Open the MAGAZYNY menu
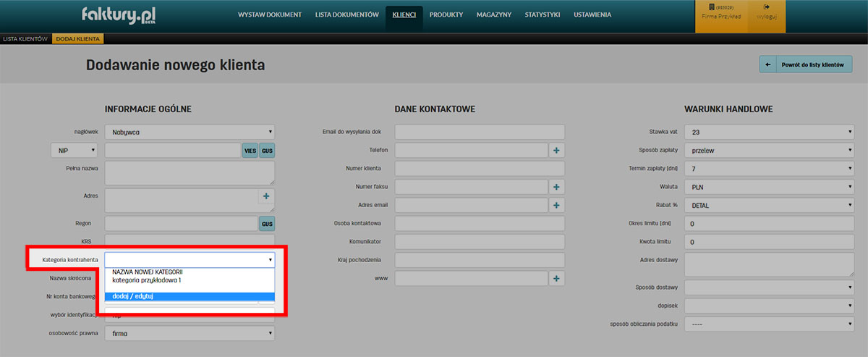The width and height of the screenshot is (868, 357). coord(494,14)
